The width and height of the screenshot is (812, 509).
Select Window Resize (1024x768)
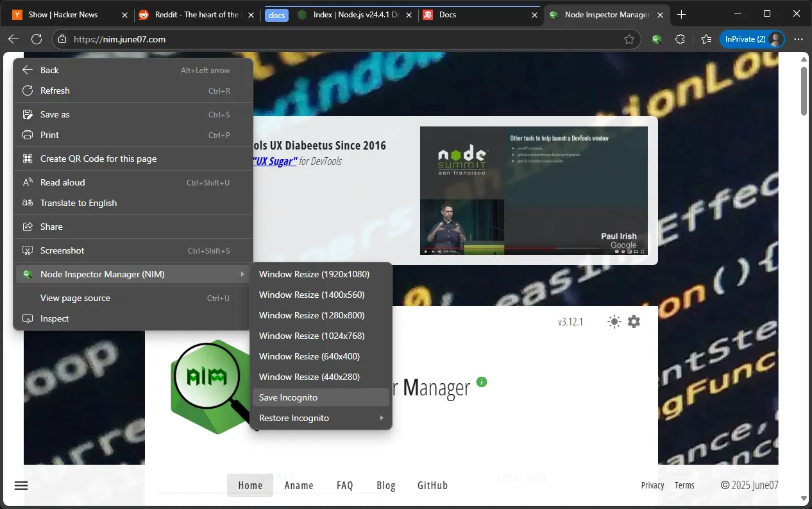click(x=321, y=336)
